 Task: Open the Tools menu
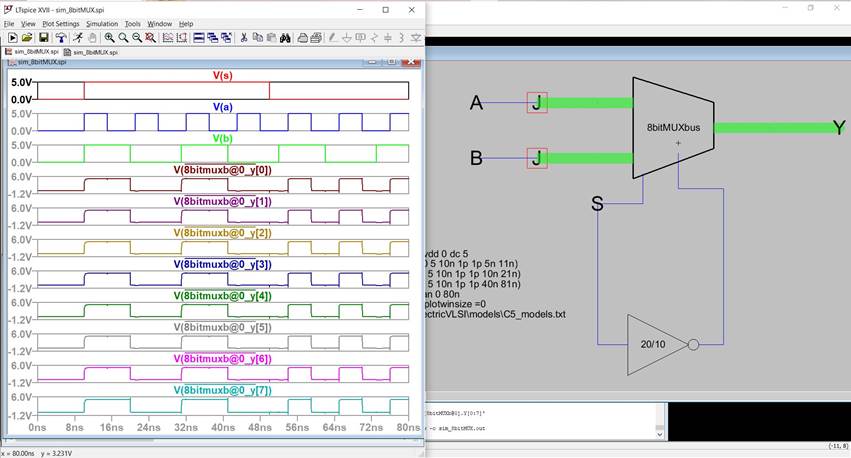pos(132,23)
